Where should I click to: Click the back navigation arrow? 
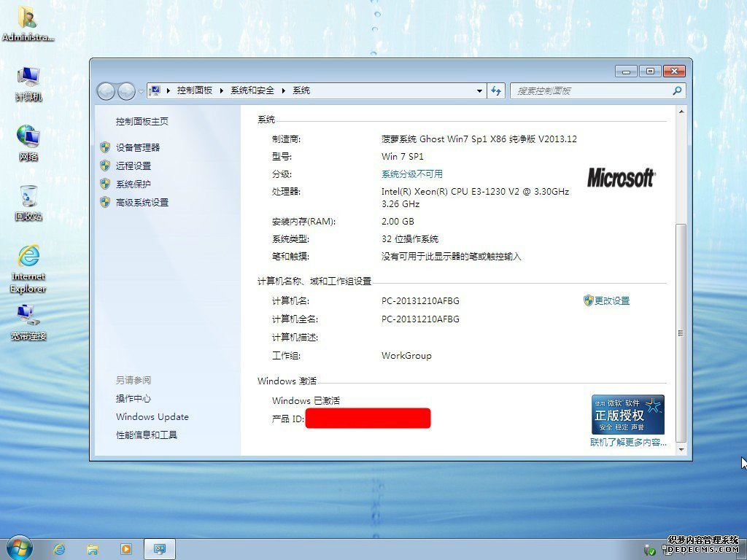coord(106,91)
